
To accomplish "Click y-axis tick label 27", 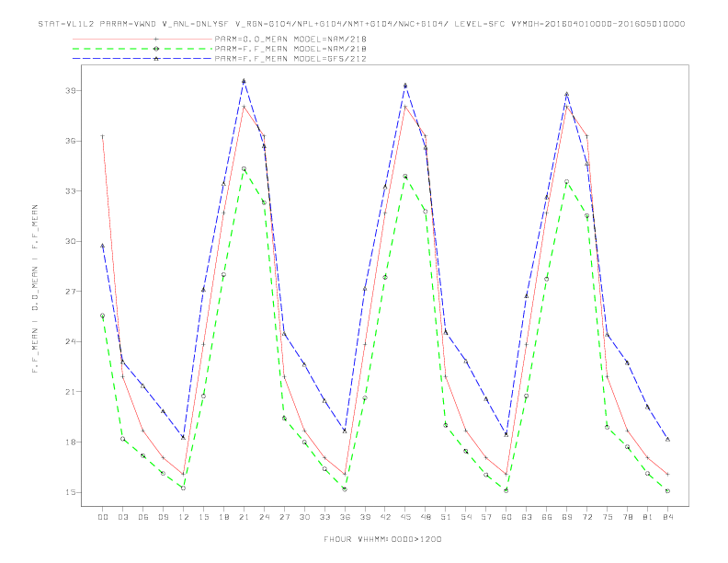I will tap(71, 292).
